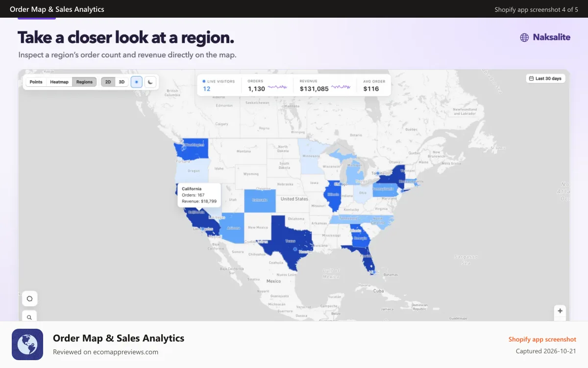The image size is (588, 368).
Task: Select the Michigan region on map
Action: (354, 172)
